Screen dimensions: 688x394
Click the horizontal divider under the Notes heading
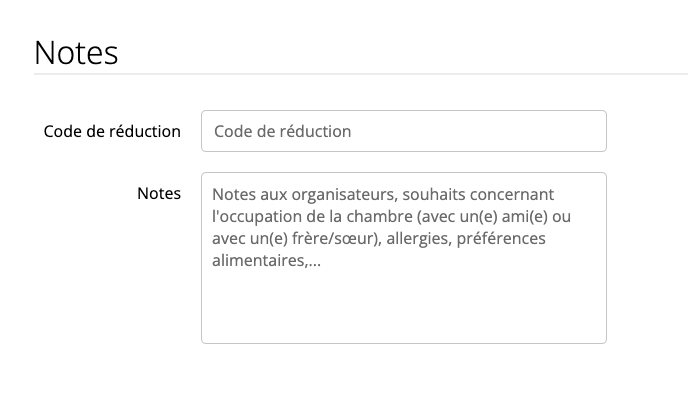[361, 74]
